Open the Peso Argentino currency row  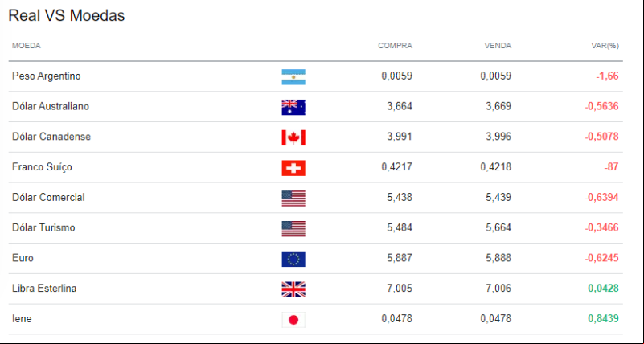(315, 76)
